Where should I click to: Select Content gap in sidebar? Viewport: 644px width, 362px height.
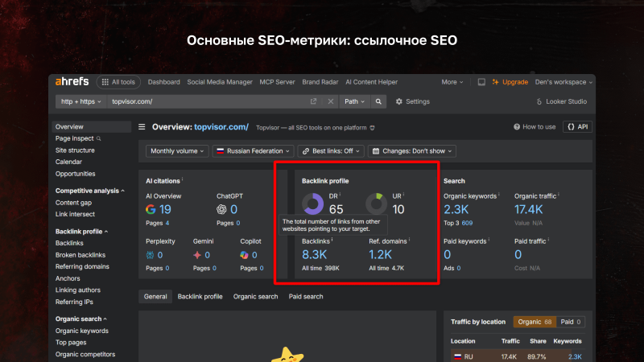73,203
